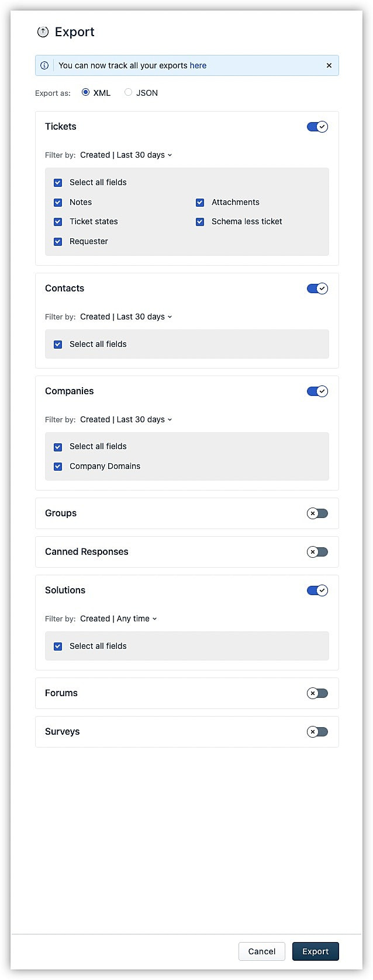The width and height of the screenshot is (373, 980).
Task: Dismiss the export tracking banner
Action: pyautogui.click(x=329, y=65)
